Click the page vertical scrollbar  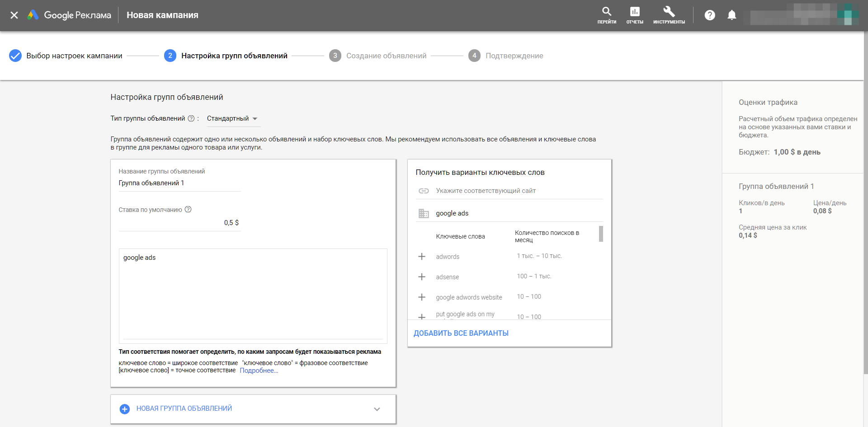point(866,203)
